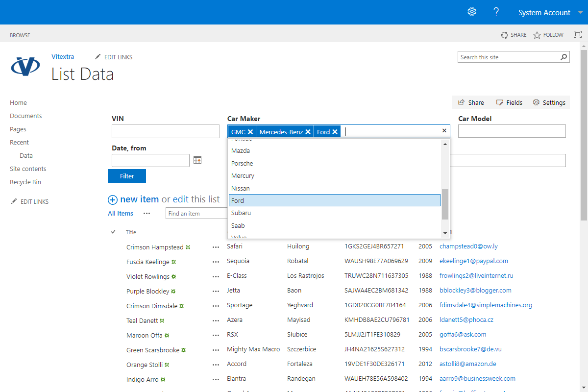Select Saab in the dropdown list

pyautogui.click(x=335, y=225)
